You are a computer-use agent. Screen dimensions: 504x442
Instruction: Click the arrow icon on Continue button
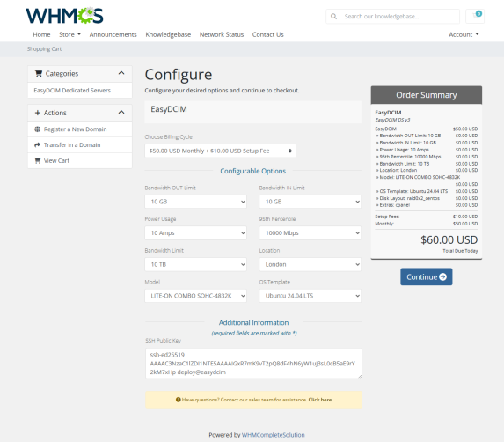click(442, 277)
